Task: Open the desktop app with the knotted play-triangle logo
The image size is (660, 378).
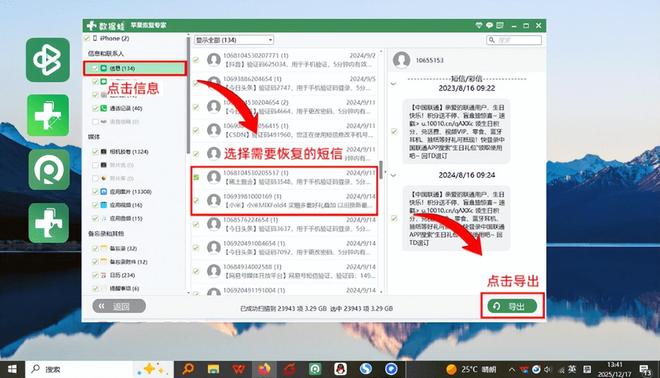Action: click(x=48, y=60)
